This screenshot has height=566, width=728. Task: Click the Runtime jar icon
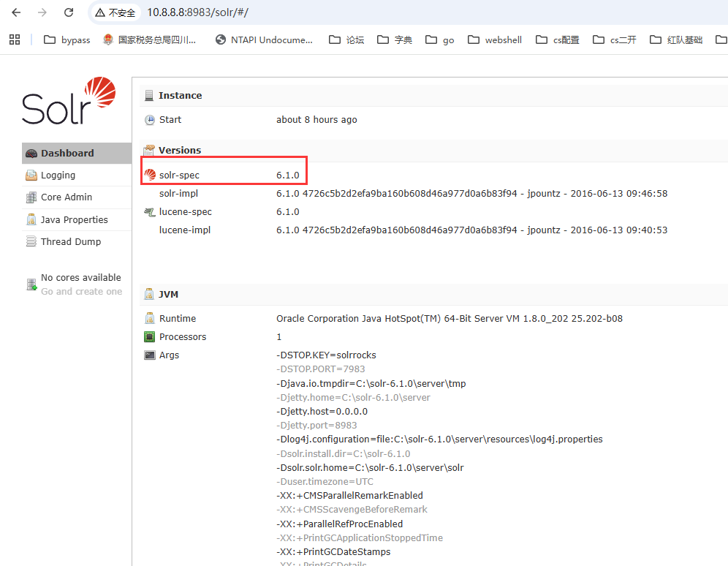pos(150,319)
